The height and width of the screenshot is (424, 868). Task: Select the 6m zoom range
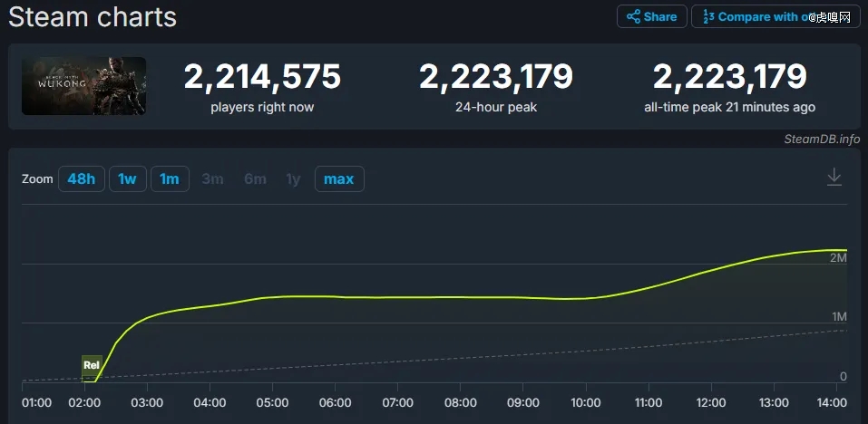255,179
